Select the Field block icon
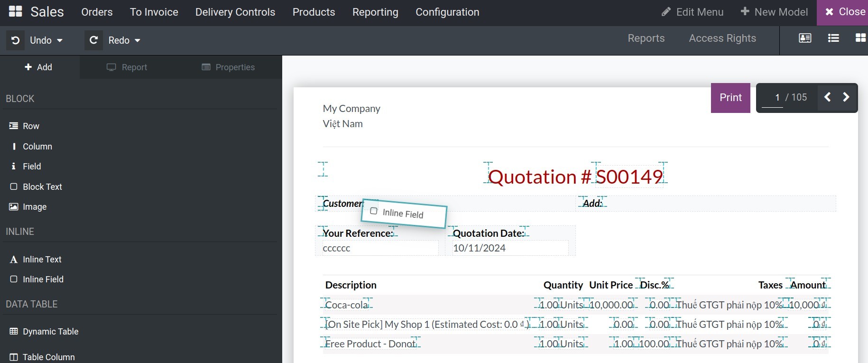The height and width of the screenshot is (363, 868). 14,167
